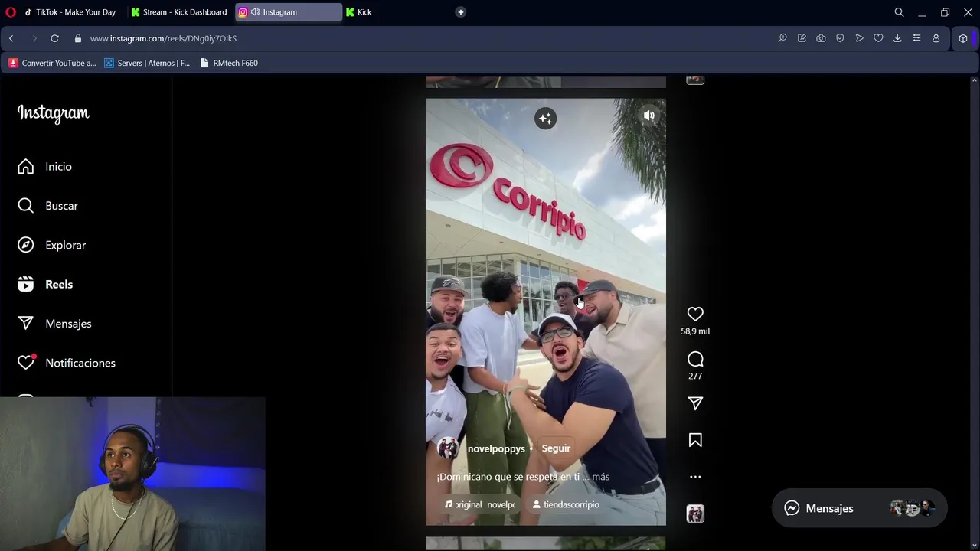Follow novelpoppys with Seguir button
Screen dimensions: 980x551
pyautogui.click(x=556, y=448)
